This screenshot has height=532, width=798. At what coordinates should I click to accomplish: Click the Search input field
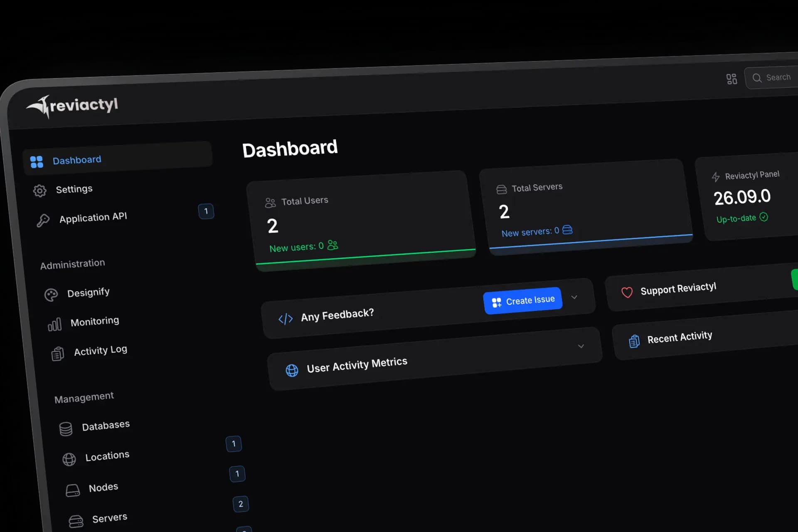point(771,78)
